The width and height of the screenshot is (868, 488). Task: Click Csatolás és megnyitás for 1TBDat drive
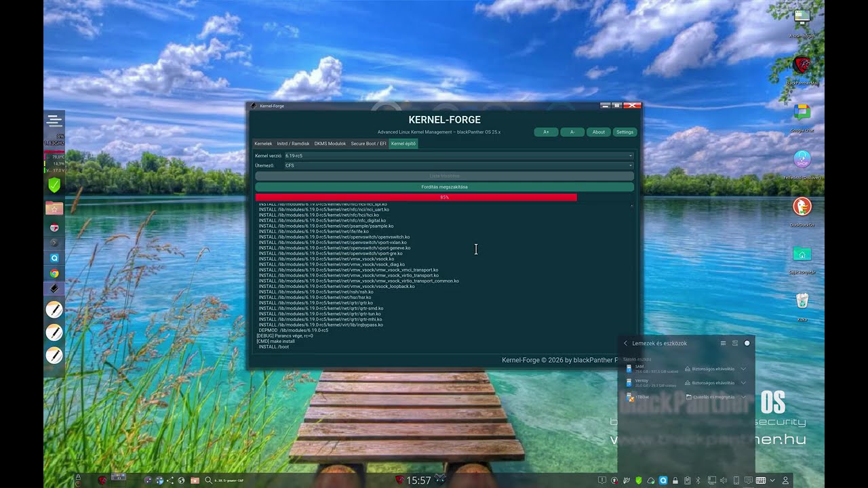click(710, 397)
